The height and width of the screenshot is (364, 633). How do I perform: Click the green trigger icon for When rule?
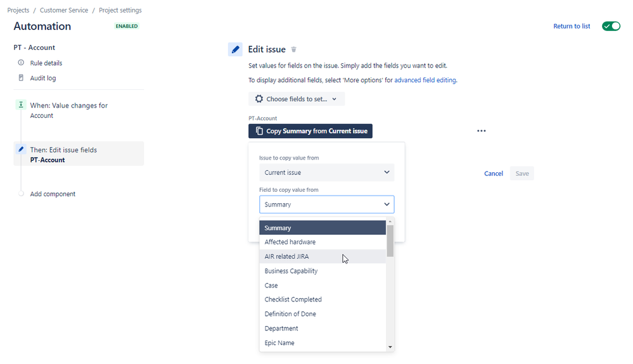20,105
